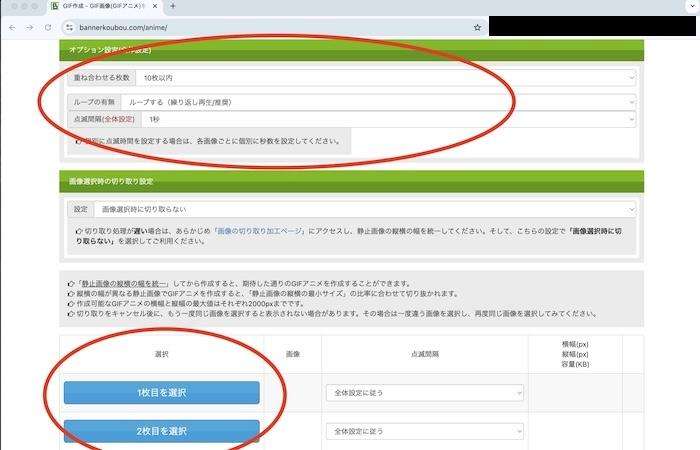This screenshot has width=700, height=450.
Task: Click the 画像 column header
Action: click(293, 354)
